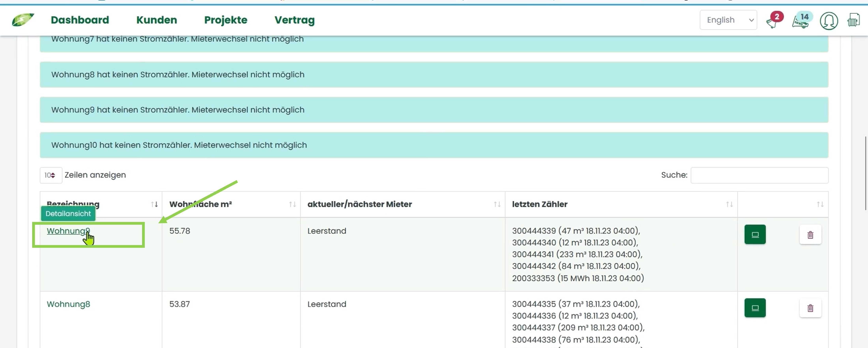This screenshot has height=348, width=868.
Task: Delete Wohnung8 using its trash icon
Action: point(810,308)
